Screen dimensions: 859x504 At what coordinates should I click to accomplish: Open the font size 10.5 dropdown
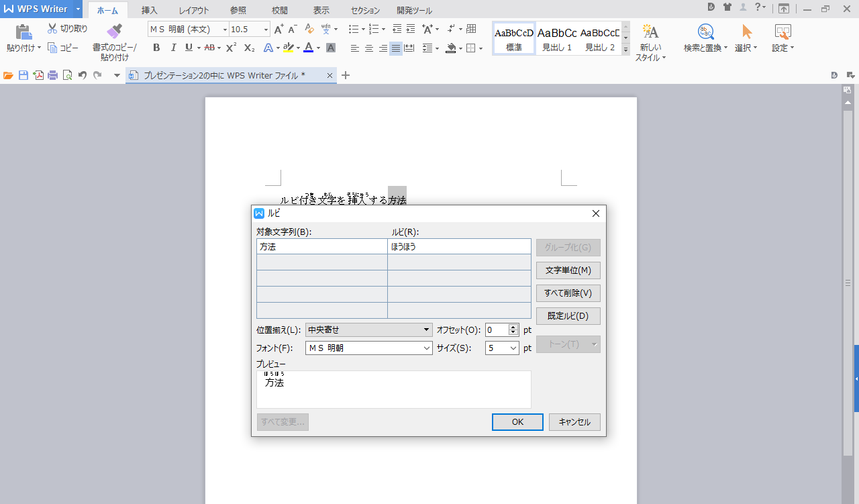click(266, 30)
